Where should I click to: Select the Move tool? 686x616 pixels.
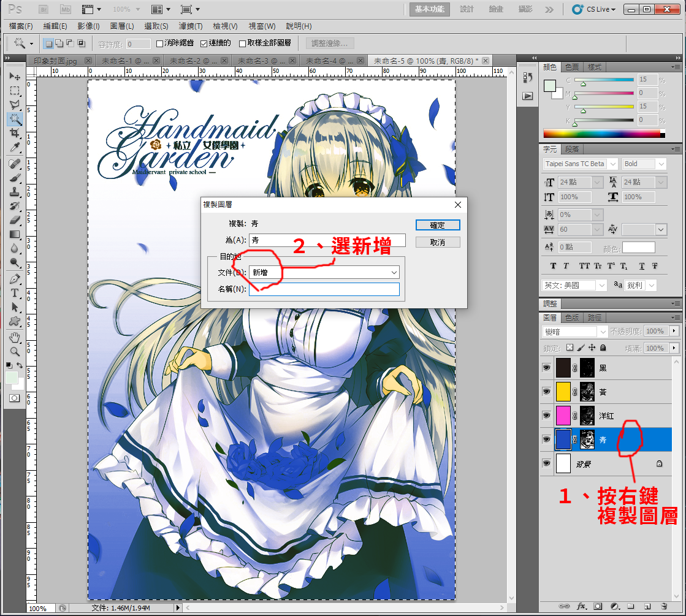click(x=15, y=77)
